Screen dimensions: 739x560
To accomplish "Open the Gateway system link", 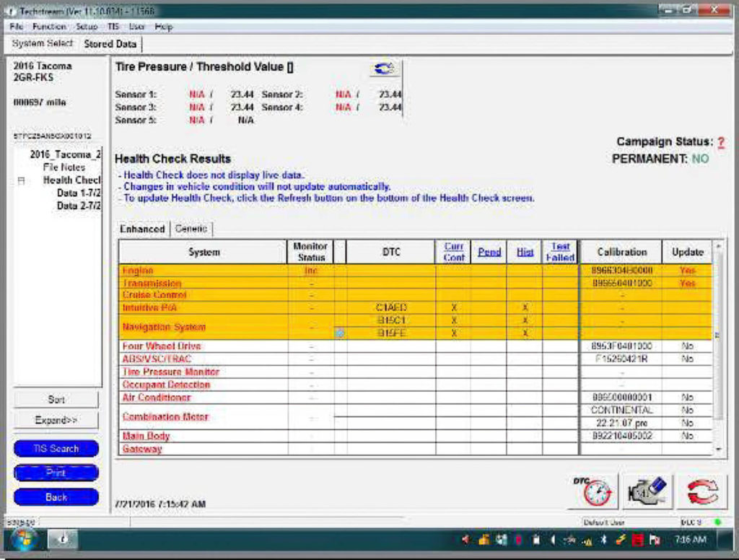I will [x=142, y=449].
